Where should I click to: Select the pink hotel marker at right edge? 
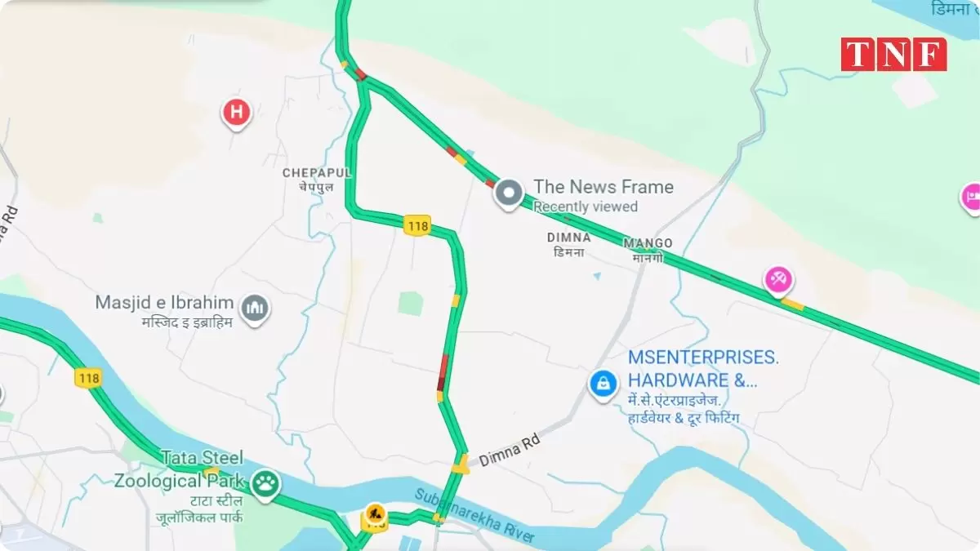click(x=971, y=198)
